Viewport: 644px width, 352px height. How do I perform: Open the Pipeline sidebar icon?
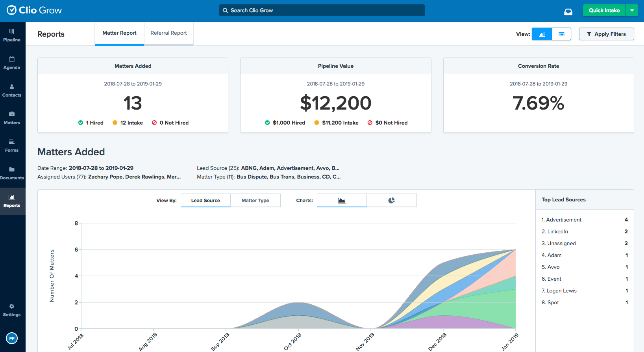(12, 32)
